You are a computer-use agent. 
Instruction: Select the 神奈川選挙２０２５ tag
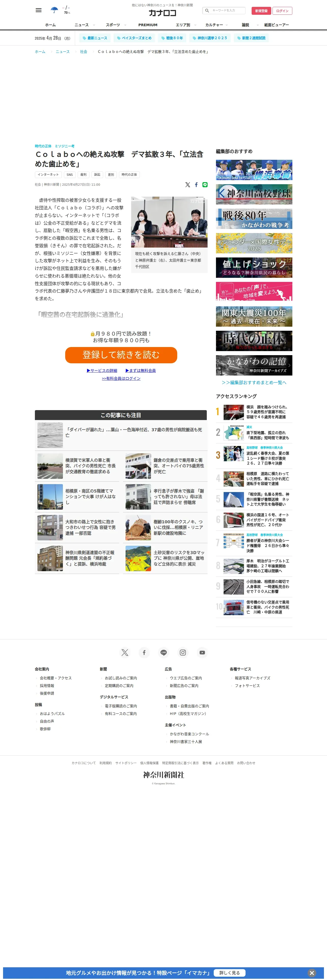click(x=210, y=38)
